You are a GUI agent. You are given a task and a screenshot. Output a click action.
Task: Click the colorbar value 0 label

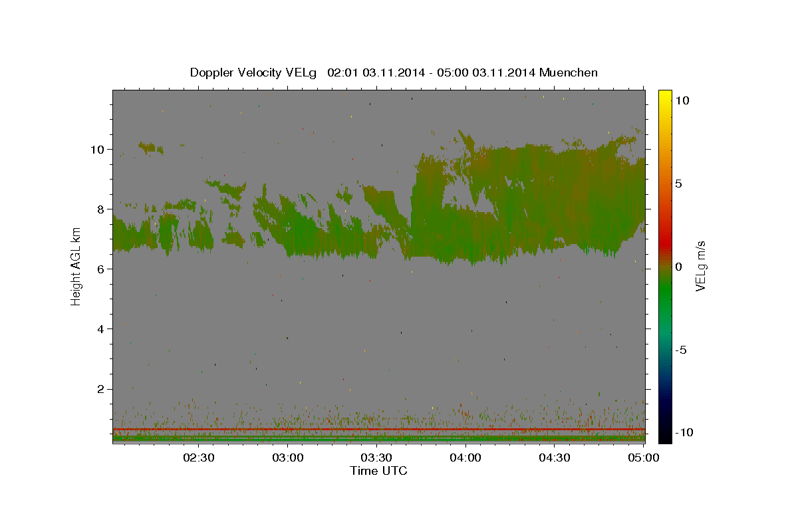[x=678, y=267]
